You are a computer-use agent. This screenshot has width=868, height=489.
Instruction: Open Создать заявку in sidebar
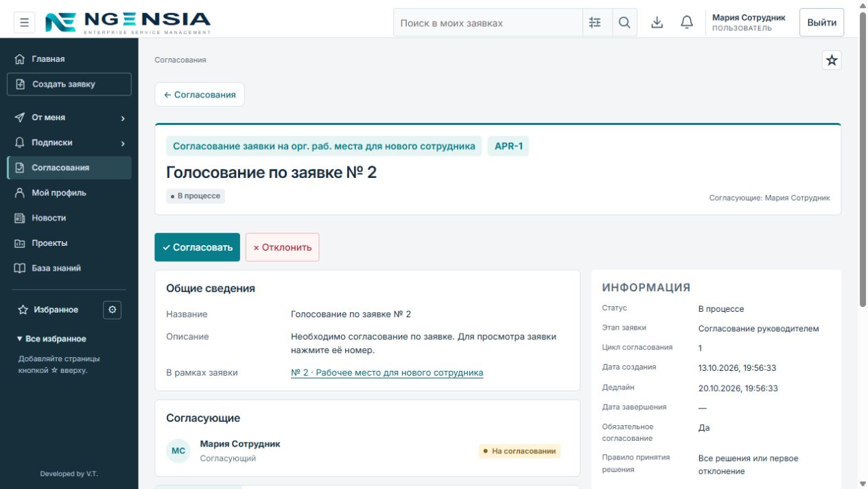tap(69, 84)
